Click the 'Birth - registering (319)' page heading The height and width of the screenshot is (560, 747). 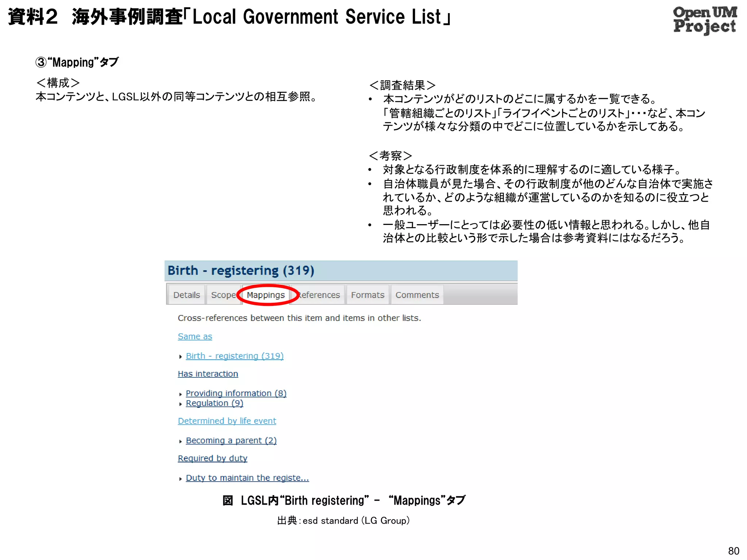pos(241,271)
